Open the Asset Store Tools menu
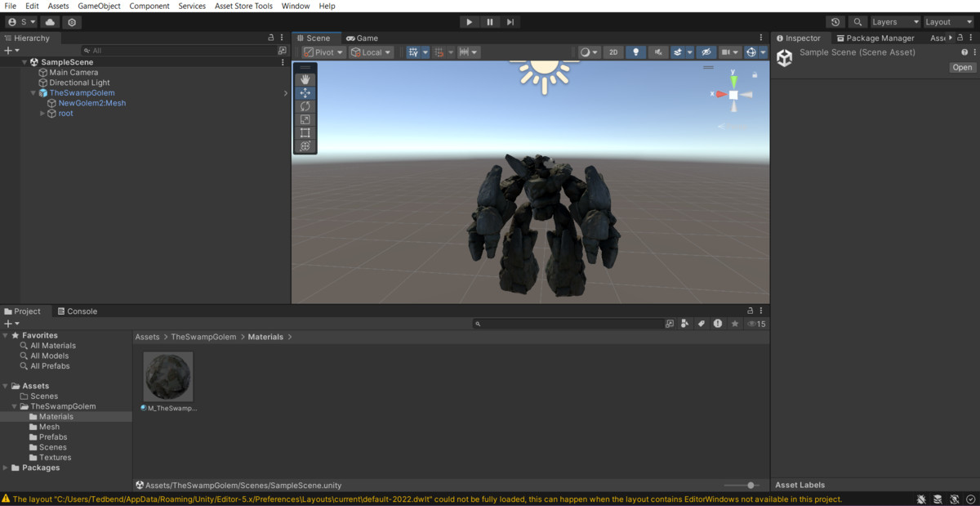The image size is (980, 506). 243,6
